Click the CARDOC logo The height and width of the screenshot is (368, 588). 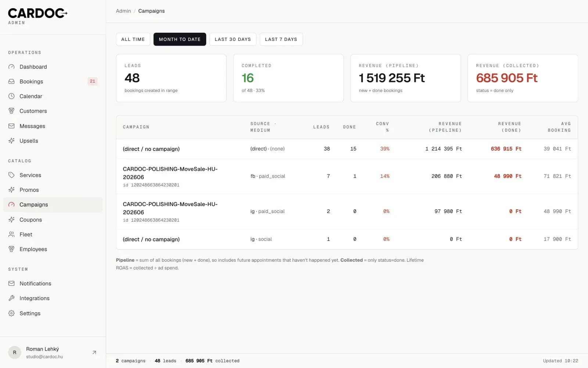[x=38, y=14]
